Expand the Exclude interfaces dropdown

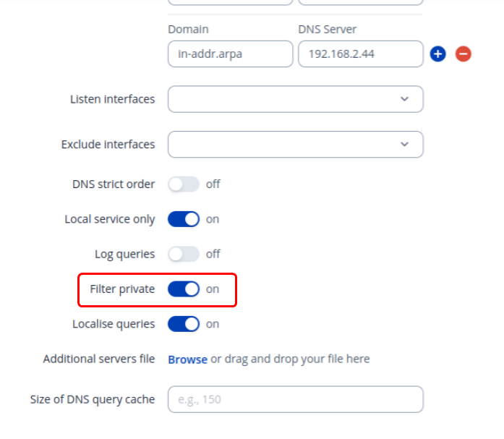[x=295, y=144]
